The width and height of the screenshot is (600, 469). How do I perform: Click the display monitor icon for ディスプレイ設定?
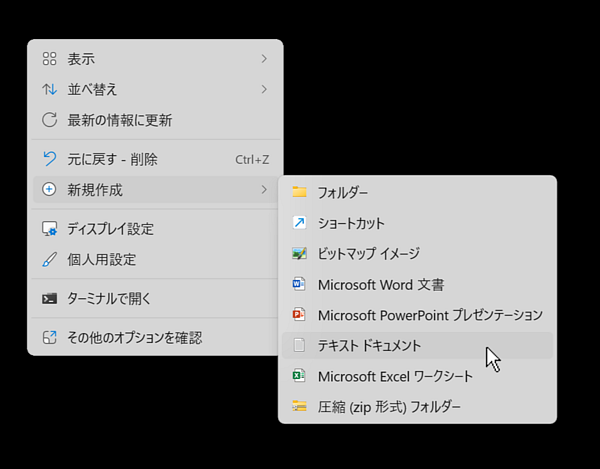[49, 229]
